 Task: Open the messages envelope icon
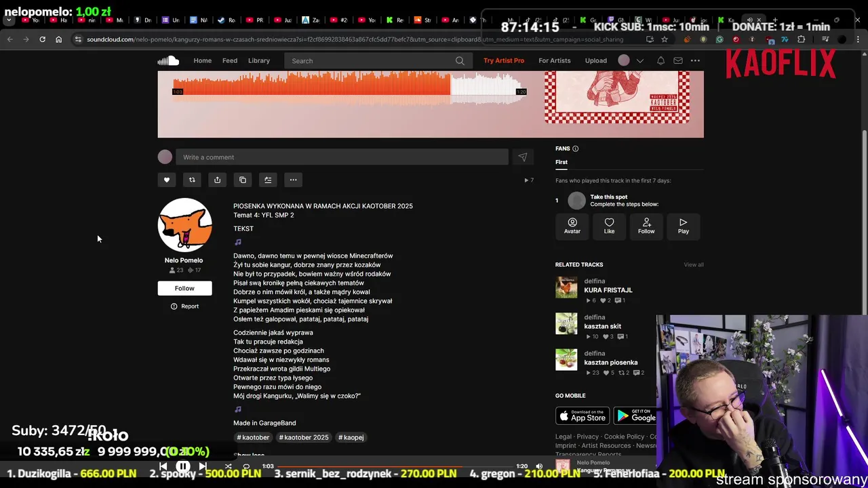coord(678,61)
